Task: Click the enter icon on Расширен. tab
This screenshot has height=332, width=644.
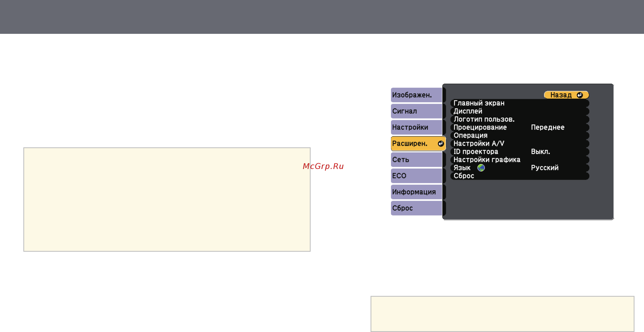Action: (441, 144)
